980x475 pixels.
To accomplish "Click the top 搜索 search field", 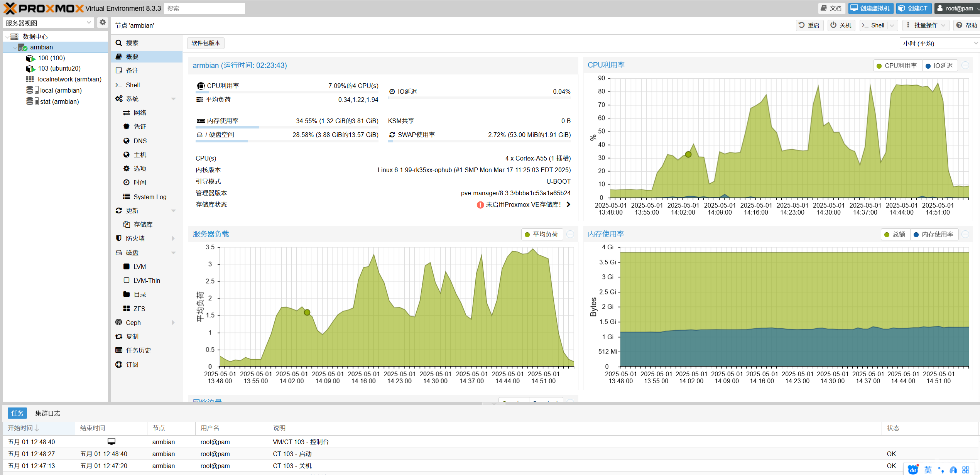I will pyautogui.click(x=204, y=8).
